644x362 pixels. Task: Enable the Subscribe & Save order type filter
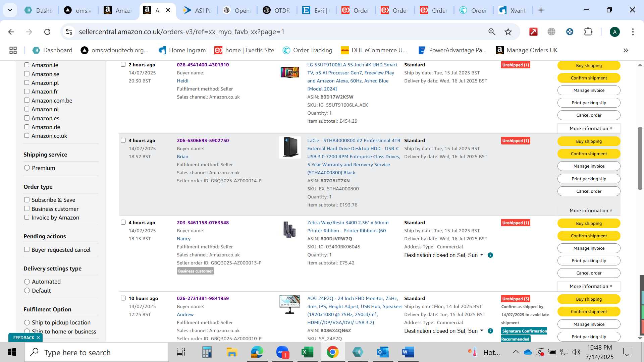point(27,200)
